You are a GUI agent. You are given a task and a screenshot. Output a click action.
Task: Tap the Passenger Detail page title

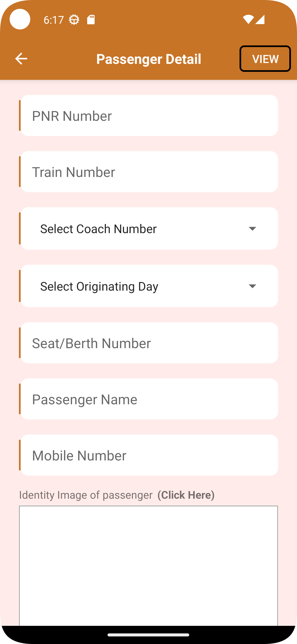pyautogui.click(x=149, y=59)
